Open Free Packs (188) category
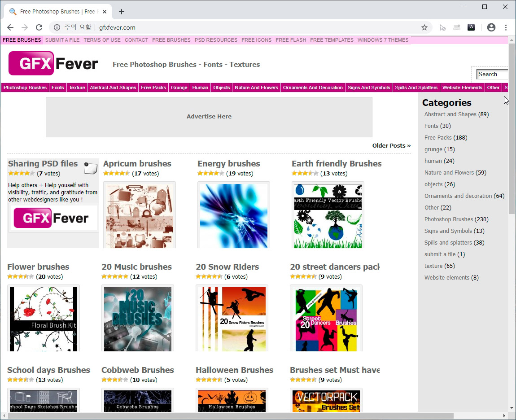 [x=446, y=138]
